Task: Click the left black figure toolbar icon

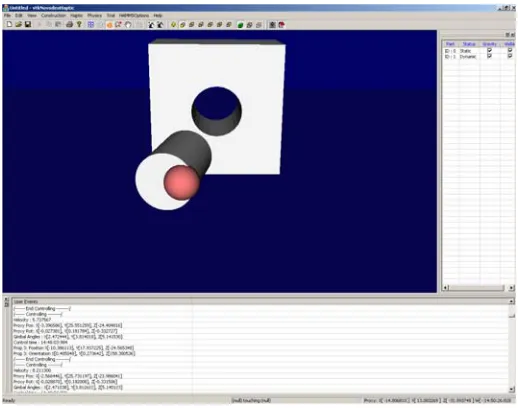Action: click(151, 25)
